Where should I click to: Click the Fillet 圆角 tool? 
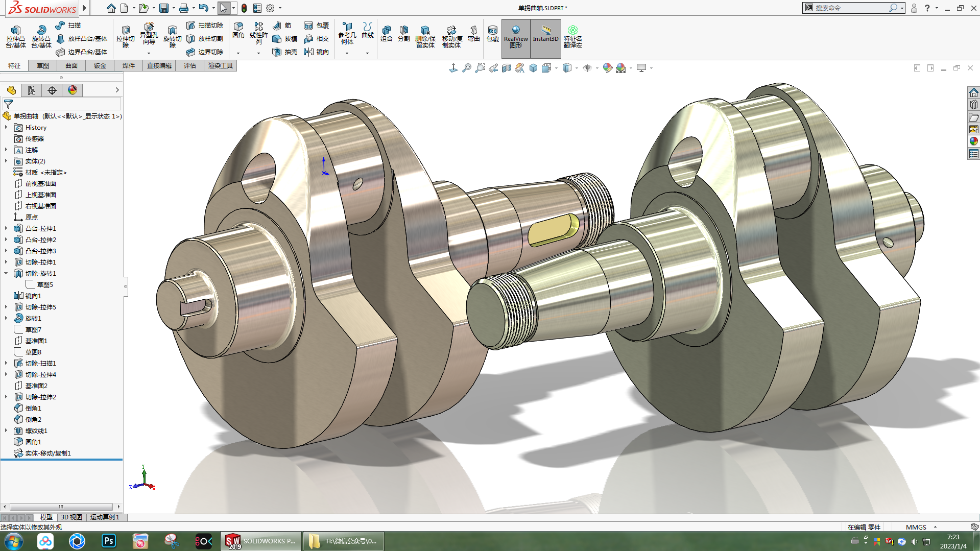click(238, 30)
